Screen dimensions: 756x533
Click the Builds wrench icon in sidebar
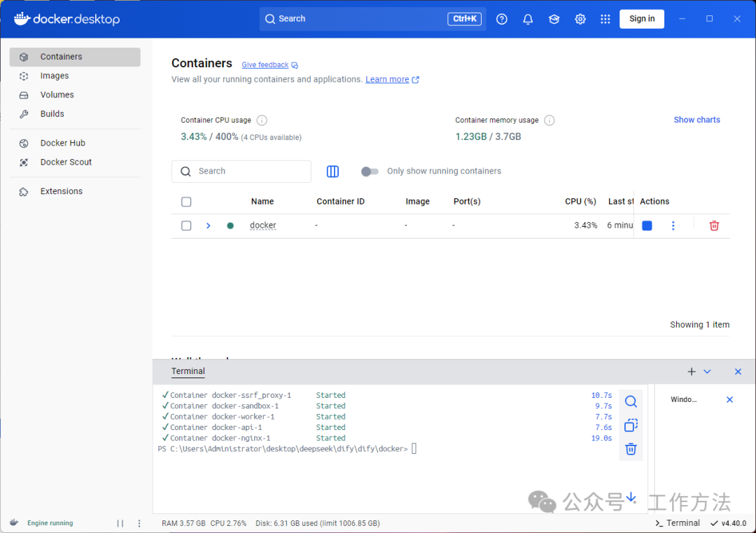click(x=24, y=114)
